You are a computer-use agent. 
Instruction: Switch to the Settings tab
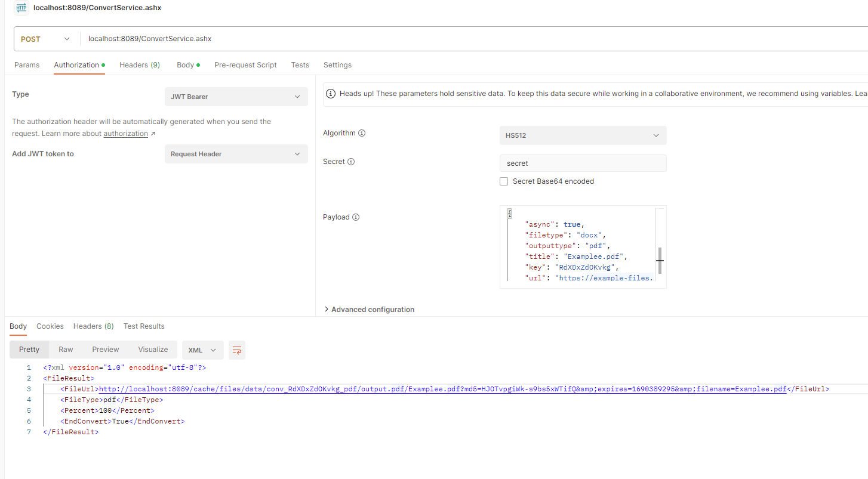[337, 65]
